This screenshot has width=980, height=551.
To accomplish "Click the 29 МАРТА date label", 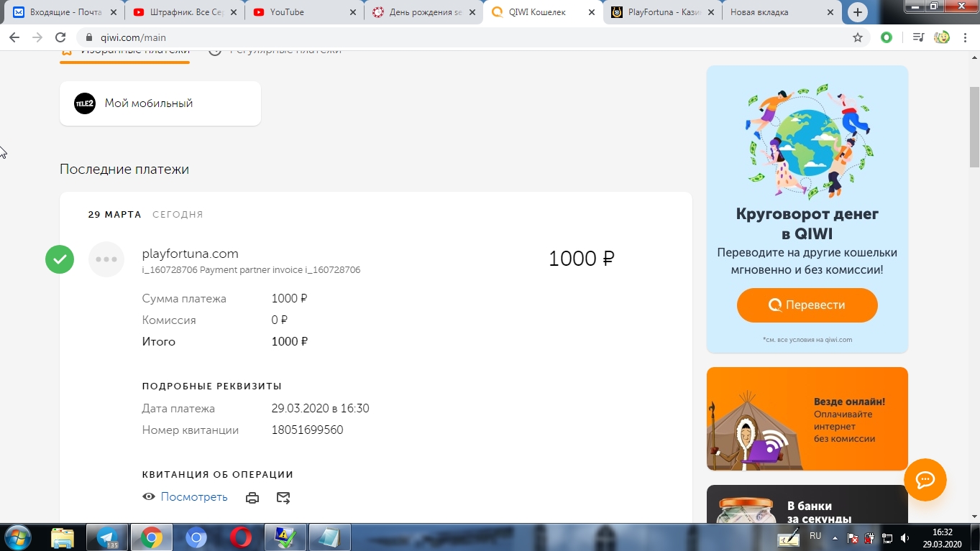I will pos(115,215).
